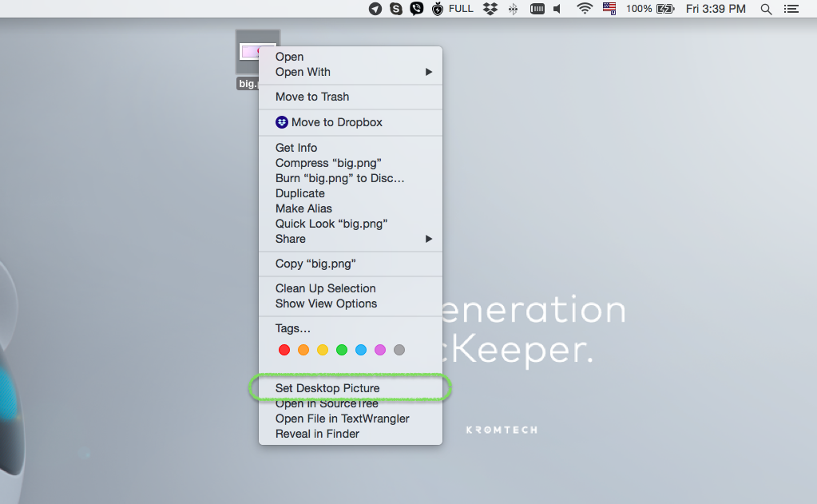Choose Open File in TextWrangler

tap(350, 419)
